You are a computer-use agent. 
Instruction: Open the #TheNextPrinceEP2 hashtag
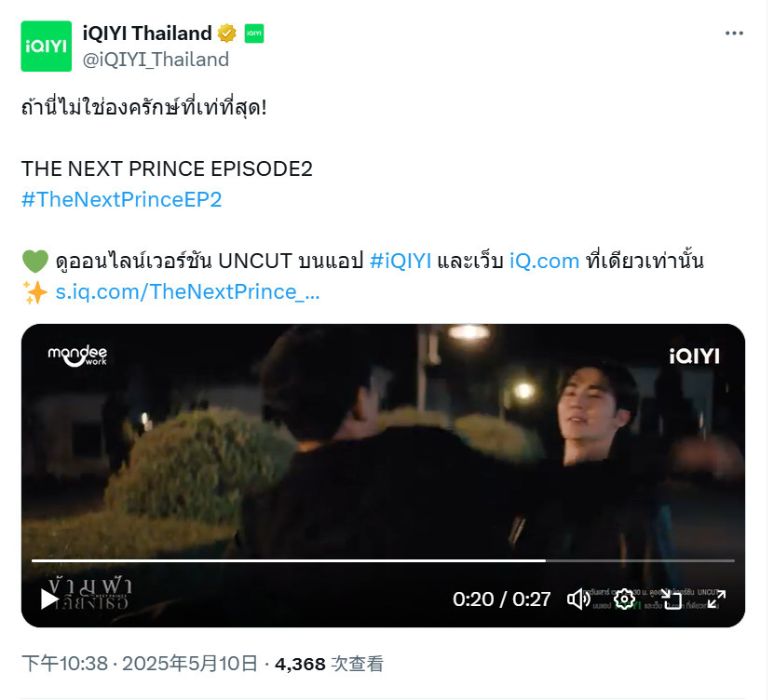[121, 199]
